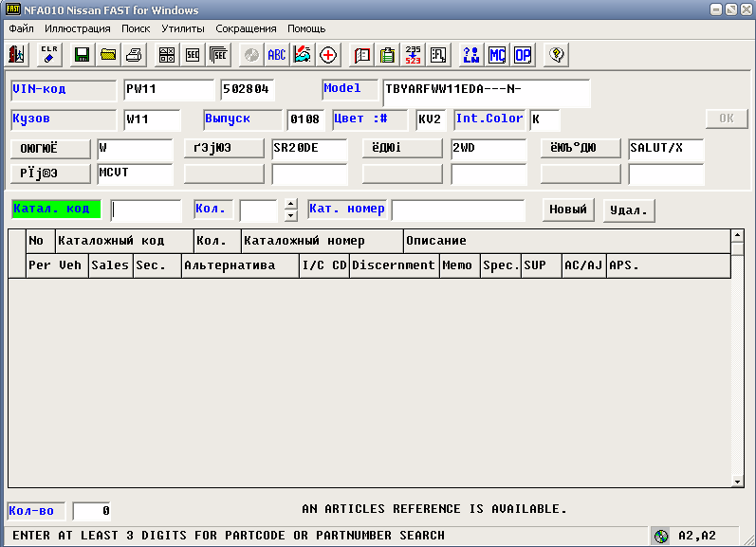
Task: Click the Кат. номер input field
Action: (458, 210)
